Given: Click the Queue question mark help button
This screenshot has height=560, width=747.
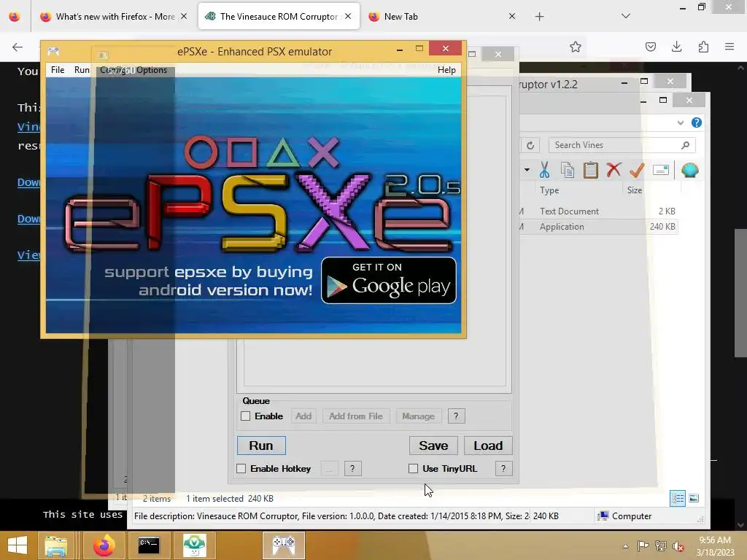Looking at the screenshot, I should click(456, 416).
